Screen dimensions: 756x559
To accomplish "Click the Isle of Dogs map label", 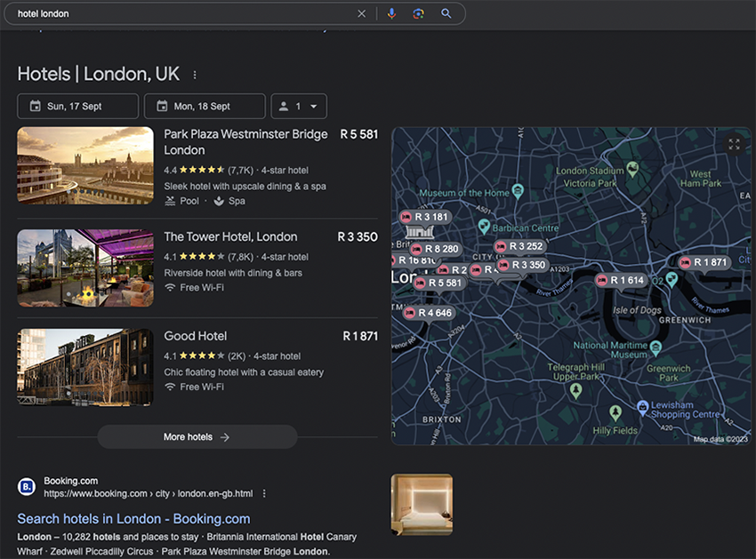I will tap(637, 310).
